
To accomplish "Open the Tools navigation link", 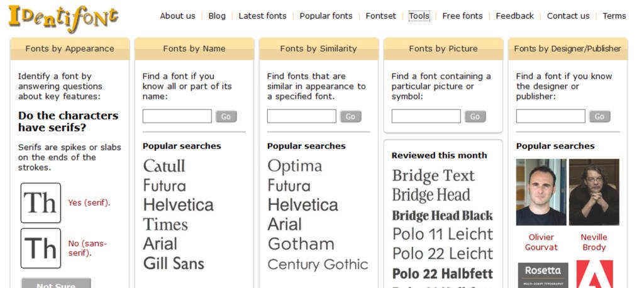I will (x=419, y=16).
